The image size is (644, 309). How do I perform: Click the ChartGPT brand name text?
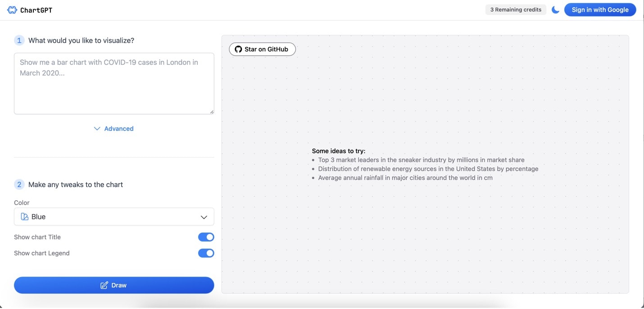pyautogui.click(x=36, y=10)
